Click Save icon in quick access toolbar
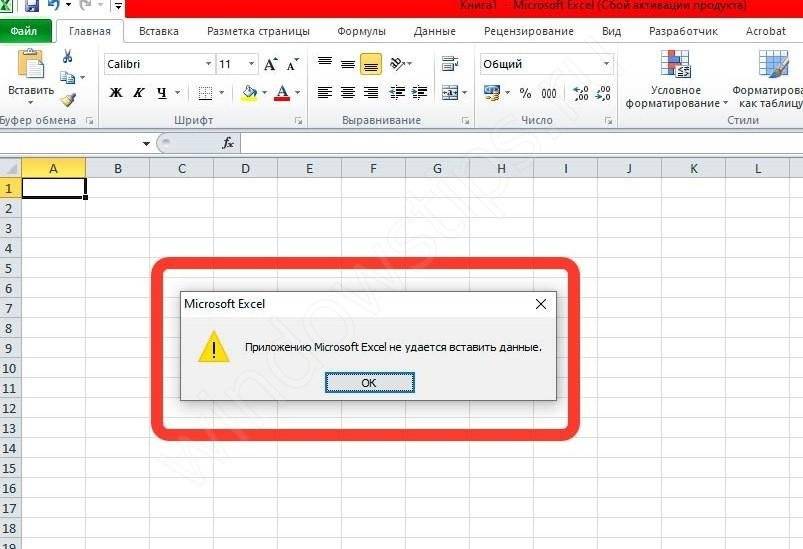This screenshot has height=549, width=803. (x=32, y=6)
